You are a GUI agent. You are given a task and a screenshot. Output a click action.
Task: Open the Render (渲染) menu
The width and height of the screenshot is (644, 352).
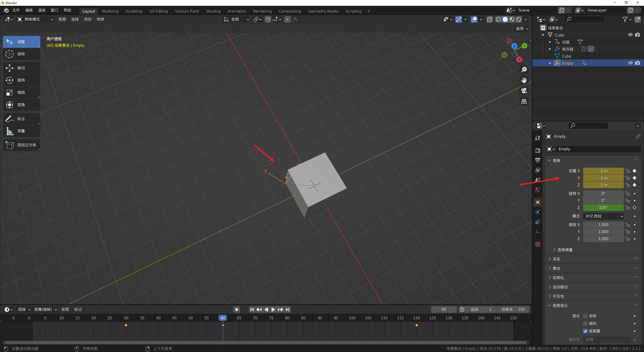point(42,10)
